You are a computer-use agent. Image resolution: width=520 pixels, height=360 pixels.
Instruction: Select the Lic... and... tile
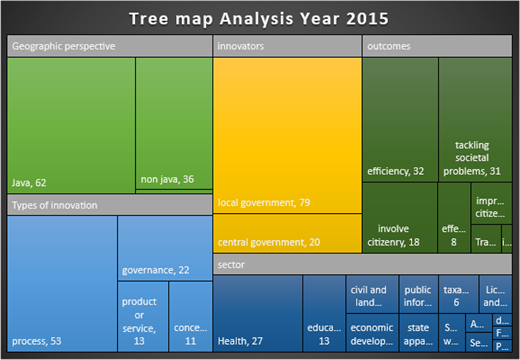pyautogui.click(x=496, y=294)
